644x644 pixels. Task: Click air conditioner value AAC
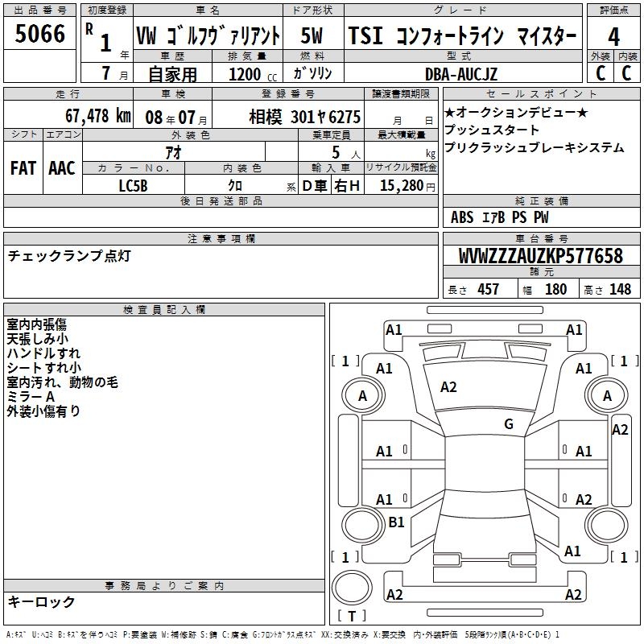point(62,168)
